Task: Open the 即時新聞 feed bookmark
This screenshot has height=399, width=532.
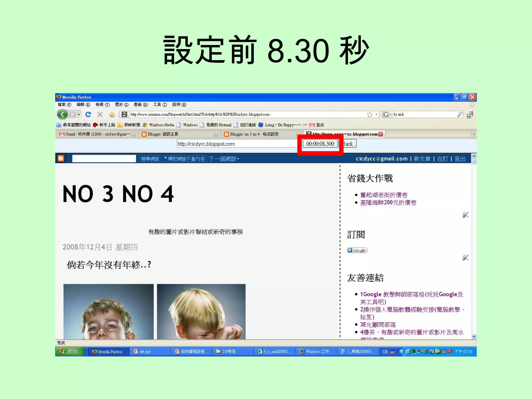Action: click(x=129, y=125)
